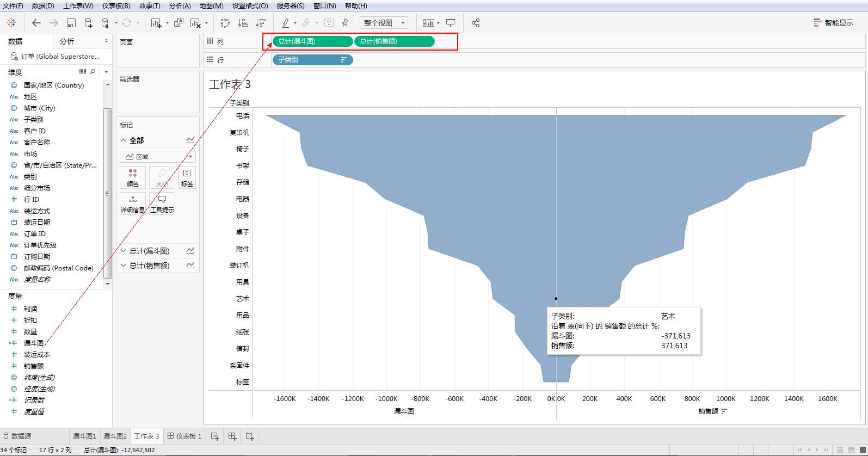Select the 子类别 dimension field
The height and width of the screenshot is (456, 868).
33,119
